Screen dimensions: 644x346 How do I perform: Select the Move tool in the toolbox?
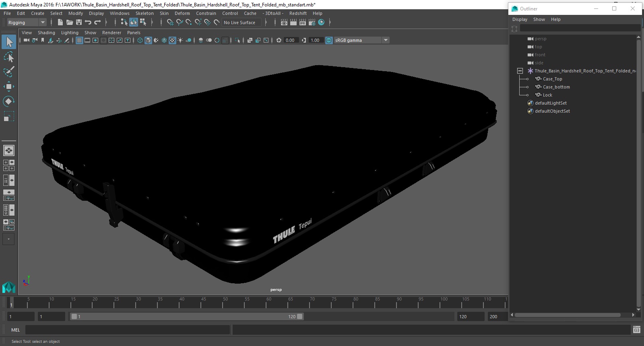pos(8,86)
